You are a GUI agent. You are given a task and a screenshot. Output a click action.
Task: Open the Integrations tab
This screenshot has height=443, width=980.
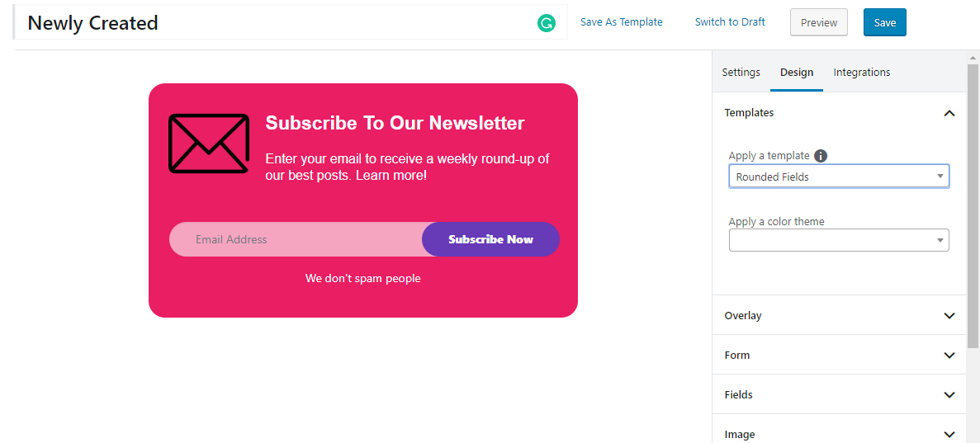click(861, 73)
